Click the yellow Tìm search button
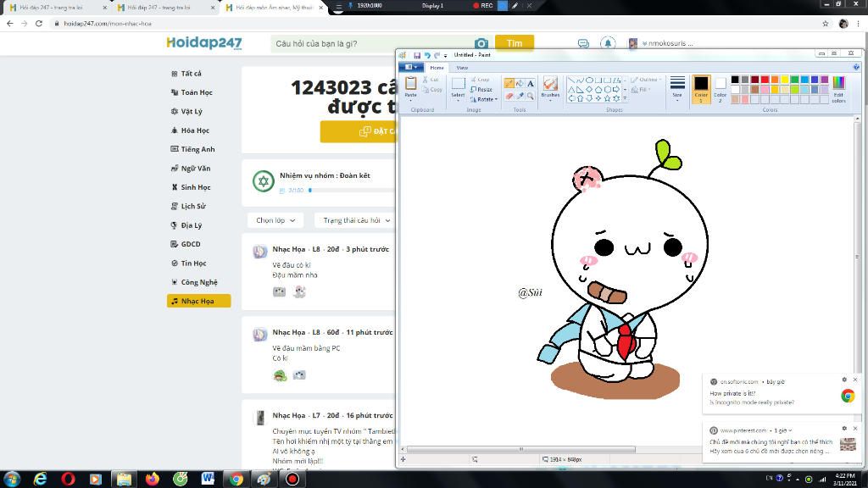Image resolution: width=868 pixels, height=488 pixels. click(515, 43)
